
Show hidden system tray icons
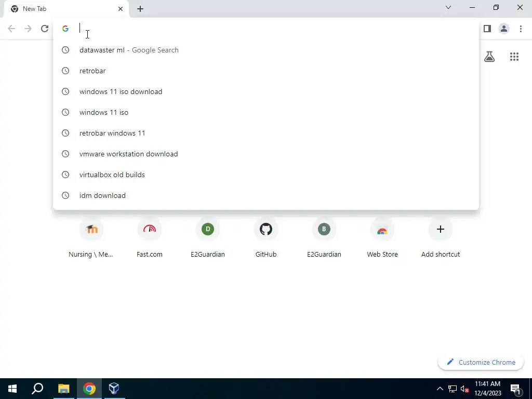(x=440, y=389)
